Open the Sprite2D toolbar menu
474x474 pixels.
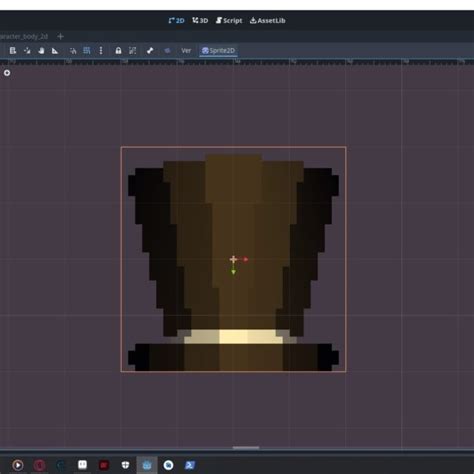(x=218, y=51)
